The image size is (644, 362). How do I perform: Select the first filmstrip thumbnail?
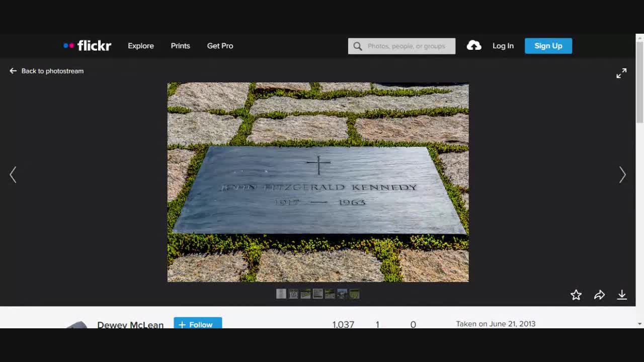(x=281, y=294)
